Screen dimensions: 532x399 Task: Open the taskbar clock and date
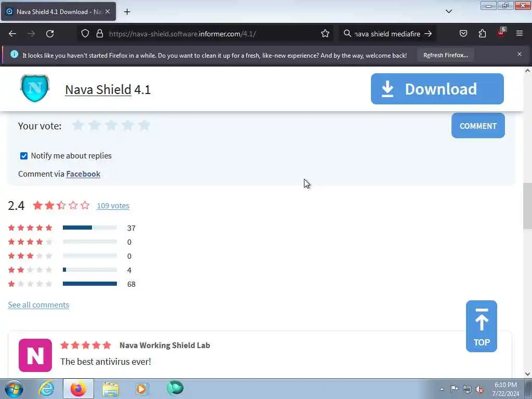(506, 389)
